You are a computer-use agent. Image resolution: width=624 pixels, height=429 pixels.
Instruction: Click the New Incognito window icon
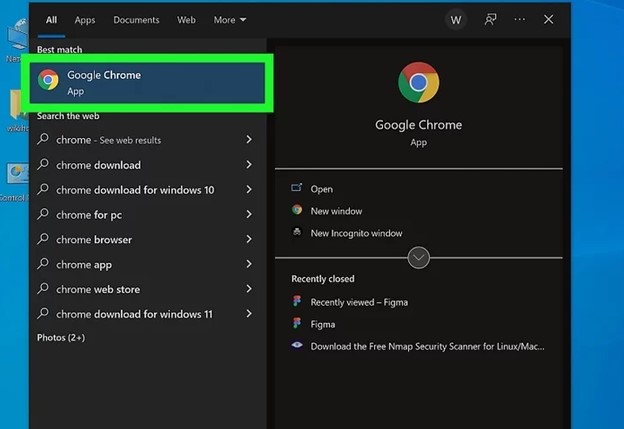pos(297,233)
